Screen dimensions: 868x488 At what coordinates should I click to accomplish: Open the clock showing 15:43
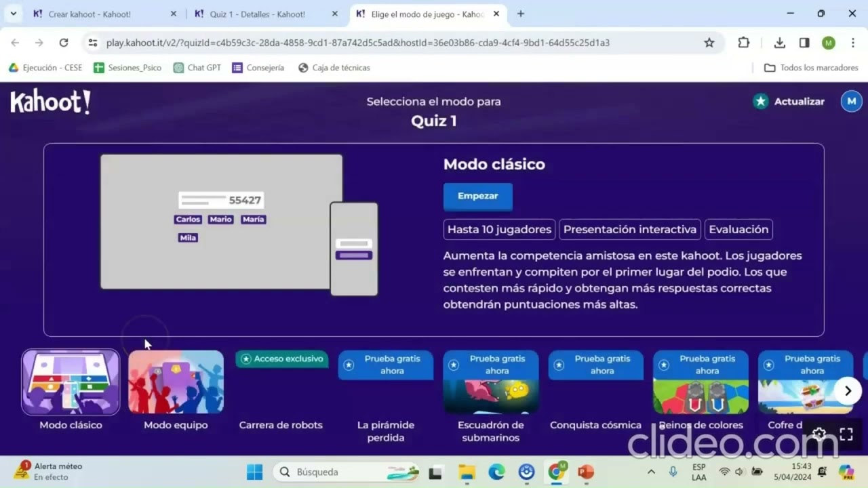(x=792, y=472)
